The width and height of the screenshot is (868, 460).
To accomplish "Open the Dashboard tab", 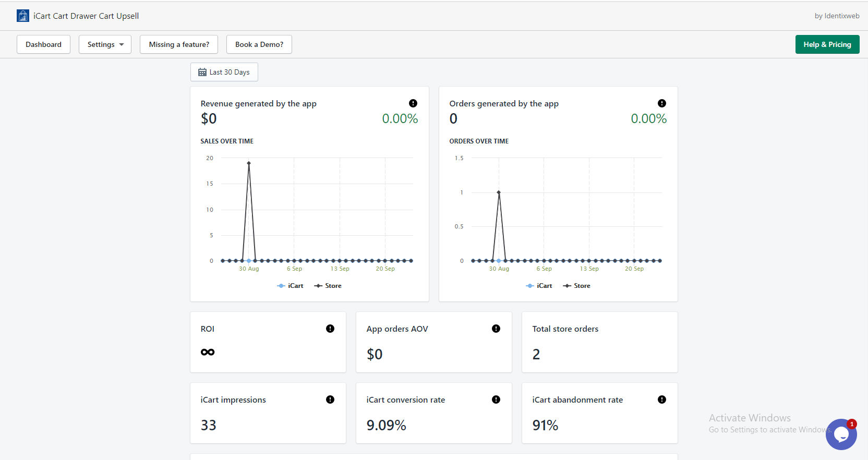I will [x=43, y=44].
